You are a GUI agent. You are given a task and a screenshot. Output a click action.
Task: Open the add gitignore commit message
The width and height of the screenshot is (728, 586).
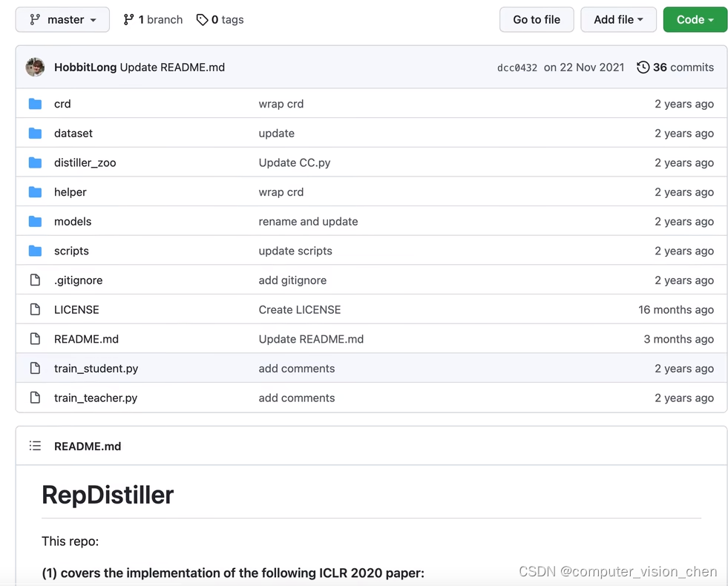point(292,280)
